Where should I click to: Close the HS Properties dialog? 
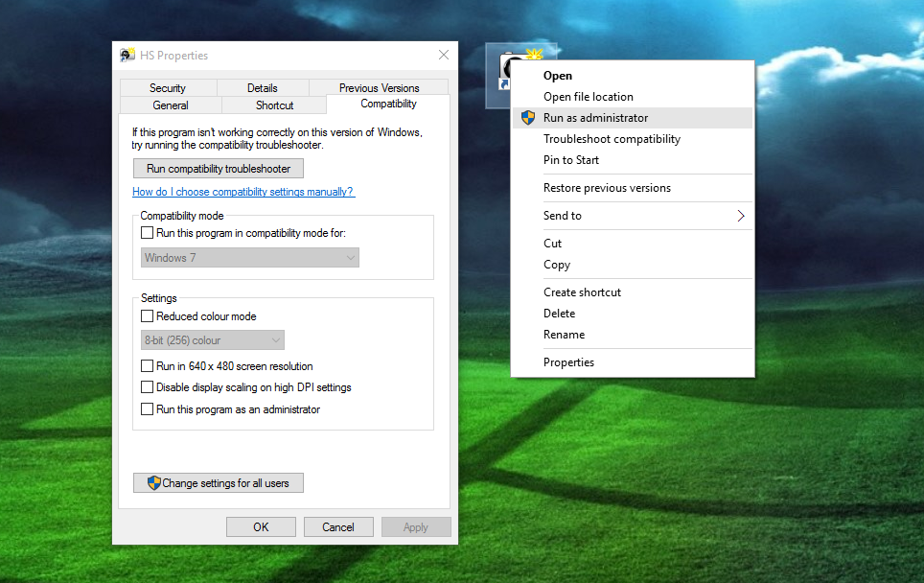click(x=444, y=55)
